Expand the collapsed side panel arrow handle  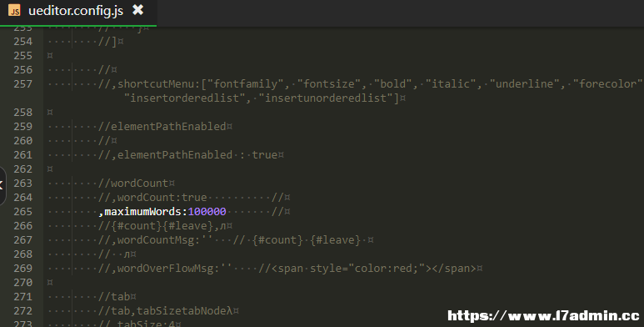tap(2, 186)
